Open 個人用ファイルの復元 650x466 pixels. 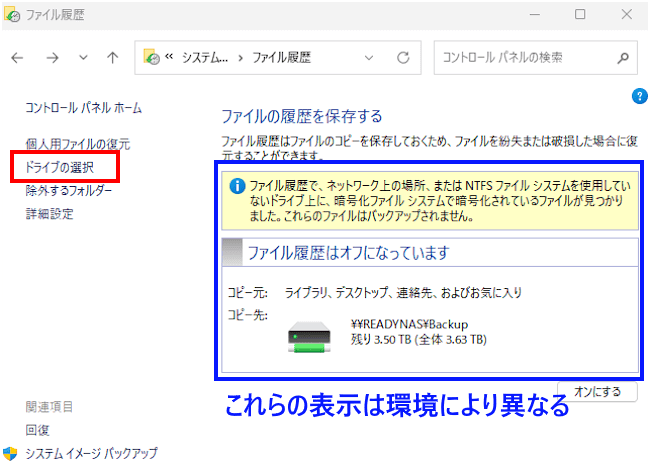pos(78,144)
